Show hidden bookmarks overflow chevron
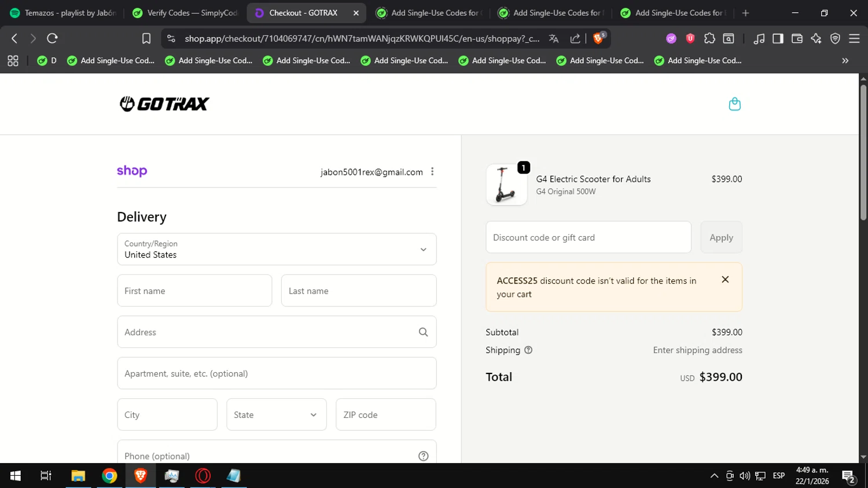Screen dimensions: 868x488 [x=845, y=60]
